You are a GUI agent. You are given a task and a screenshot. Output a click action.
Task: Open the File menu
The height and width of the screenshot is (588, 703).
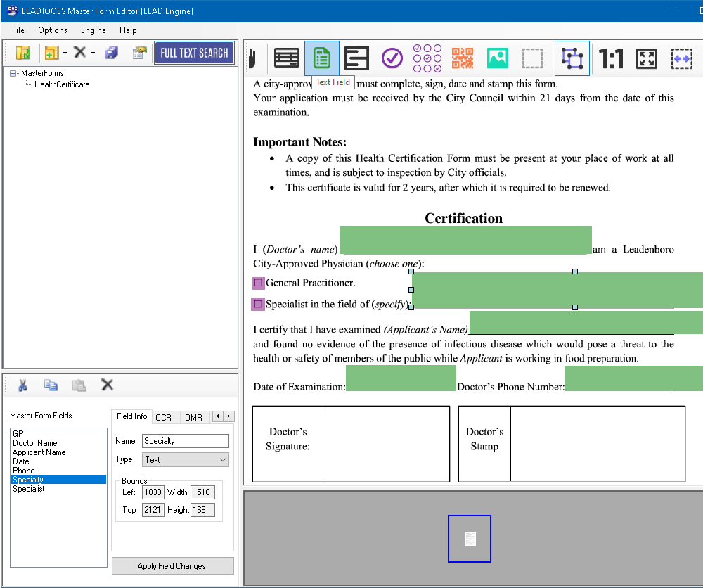[18, 30]
